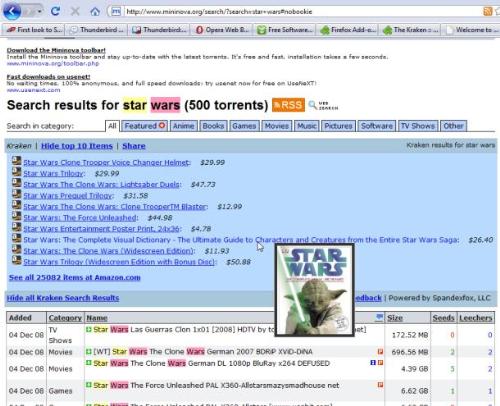Screen dimensions: 500x406
Task: Select the 'Software' category tab
Action: [377, 126]
